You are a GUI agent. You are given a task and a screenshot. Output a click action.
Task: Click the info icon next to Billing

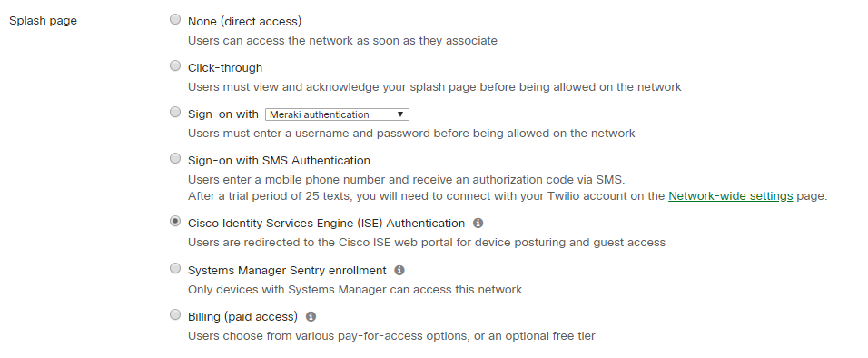pos(311,316)
